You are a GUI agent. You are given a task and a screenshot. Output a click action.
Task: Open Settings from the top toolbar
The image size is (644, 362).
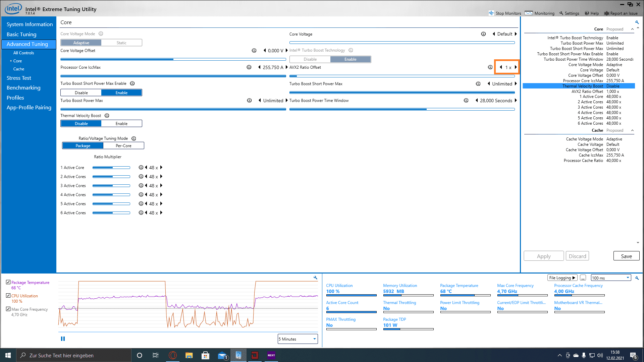tap(569, 13)
